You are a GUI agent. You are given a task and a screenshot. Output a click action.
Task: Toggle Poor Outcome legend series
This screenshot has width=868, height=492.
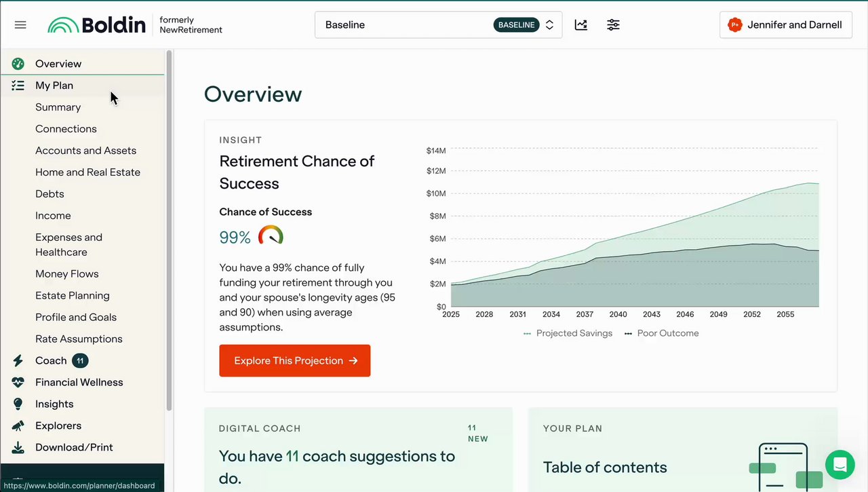click(x=661, y=333)
